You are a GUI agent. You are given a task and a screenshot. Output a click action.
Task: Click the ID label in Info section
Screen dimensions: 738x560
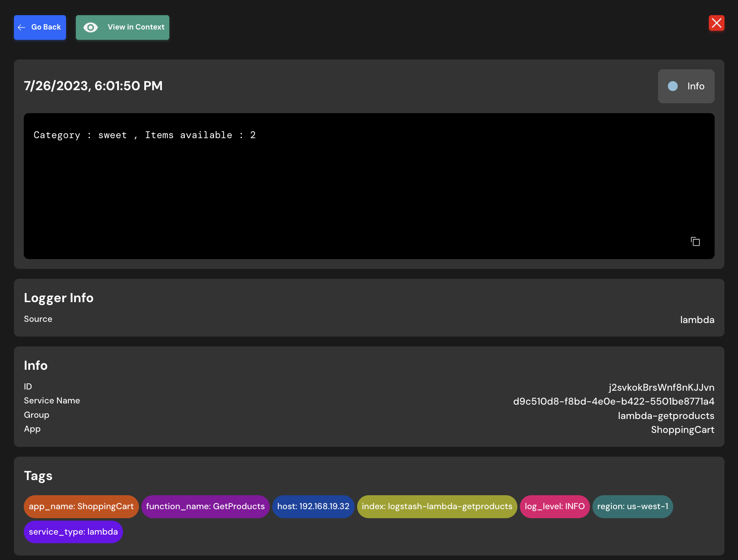(x=28, y=387)
